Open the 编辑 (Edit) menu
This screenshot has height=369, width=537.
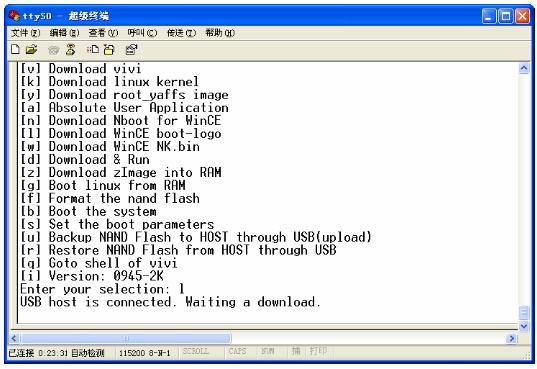click(x=64, y=33)
